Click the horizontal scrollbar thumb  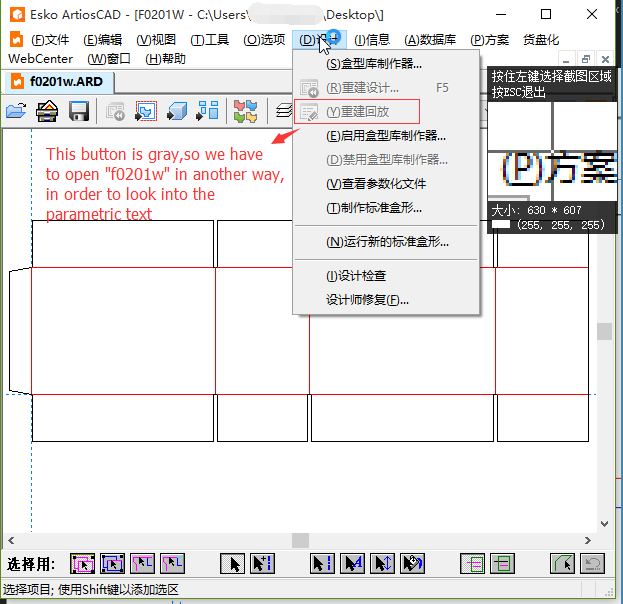tap(300, 540)
